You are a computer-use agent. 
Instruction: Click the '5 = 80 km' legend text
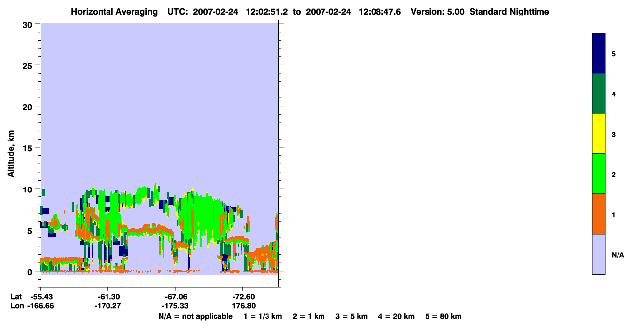click(443, 316)
